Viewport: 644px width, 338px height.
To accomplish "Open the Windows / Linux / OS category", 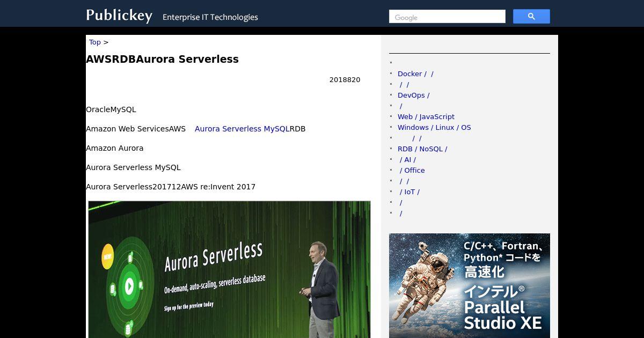I will [x=434, y=128].
